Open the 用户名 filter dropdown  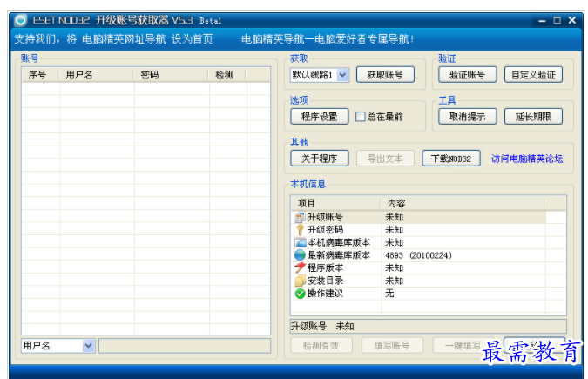pos(89,346)
